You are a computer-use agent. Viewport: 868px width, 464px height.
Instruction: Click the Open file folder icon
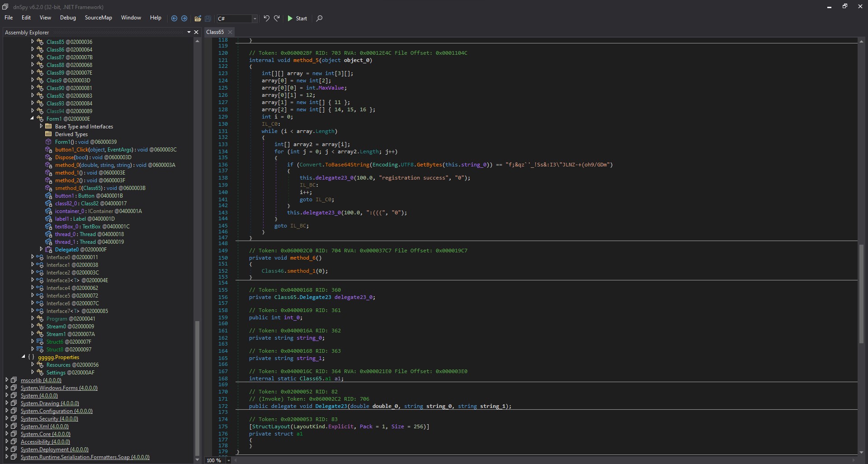click(198, 19)
